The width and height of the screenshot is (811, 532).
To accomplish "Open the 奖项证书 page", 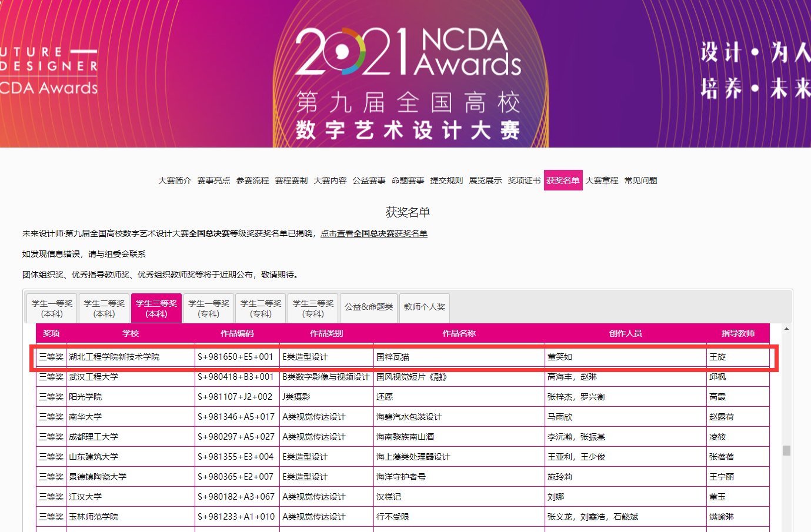I will tap(524, 180).
